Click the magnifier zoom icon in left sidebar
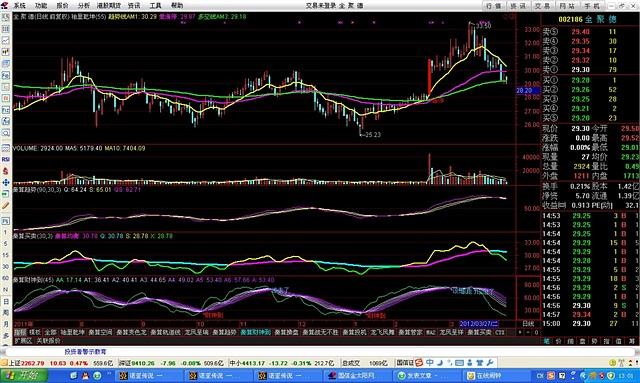The image size is (640, 383). (x=6, y=133)
